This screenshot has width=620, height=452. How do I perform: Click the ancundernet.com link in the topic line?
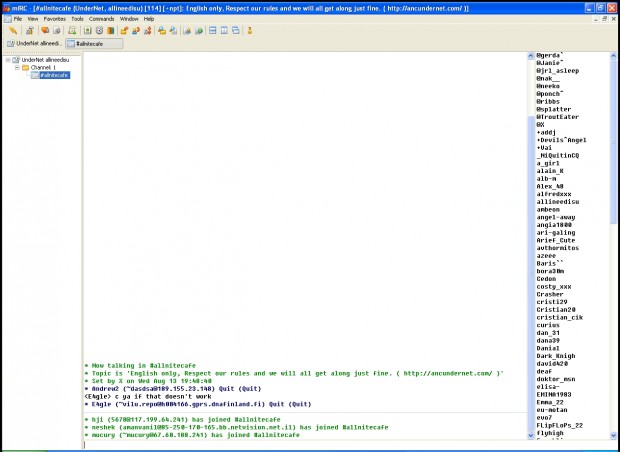pyautogui.click(x=448, y=373)
